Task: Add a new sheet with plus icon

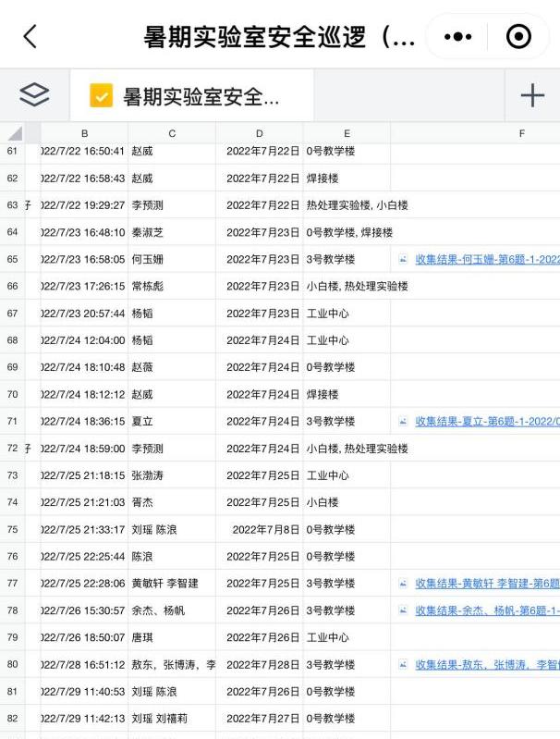Action: tap(532, 94)
